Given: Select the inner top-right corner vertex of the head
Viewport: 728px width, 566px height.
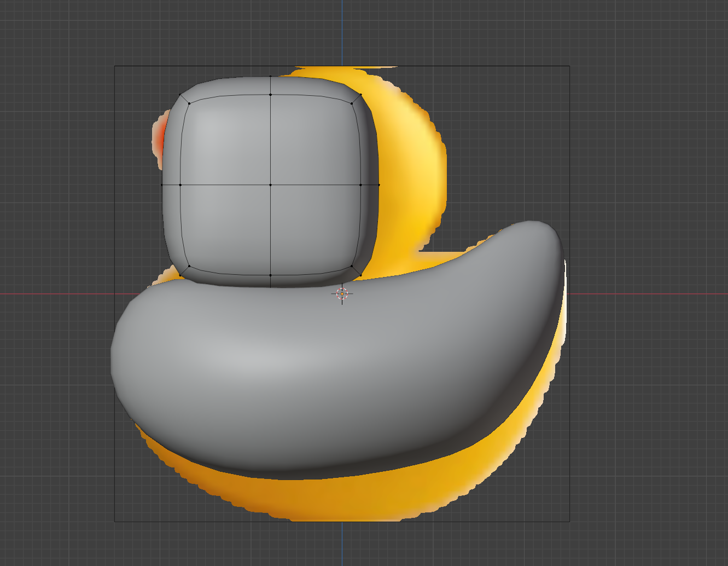Looking at the screenshot, I should point(352,102).
